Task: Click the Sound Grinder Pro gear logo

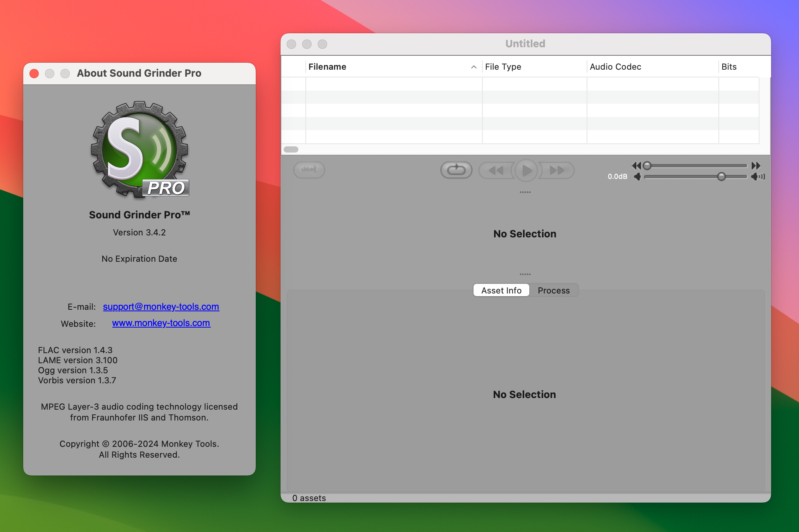Action: 139,150
